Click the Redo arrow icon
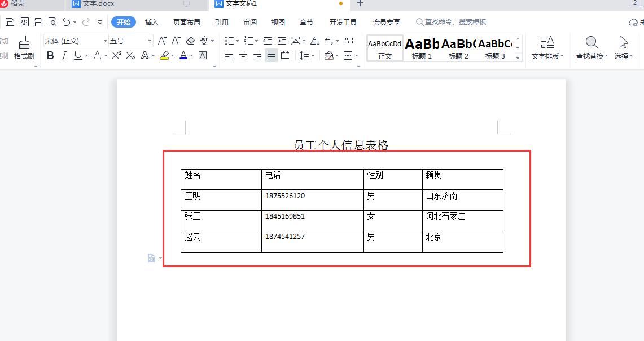Viewport: 644px width, 341px height. pos(86,22)
